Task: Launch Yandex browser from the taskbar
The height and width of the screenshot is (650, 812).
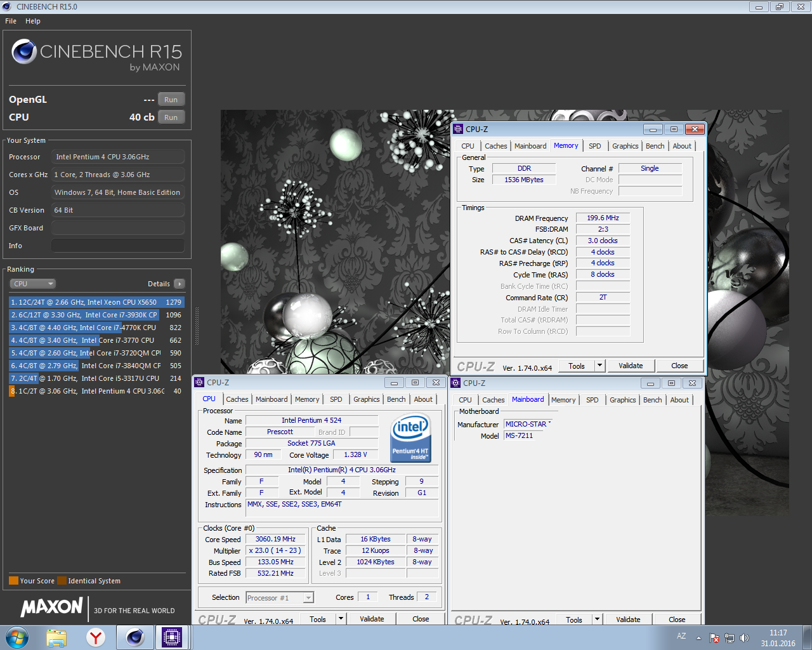Action: [x=96, y=637]
